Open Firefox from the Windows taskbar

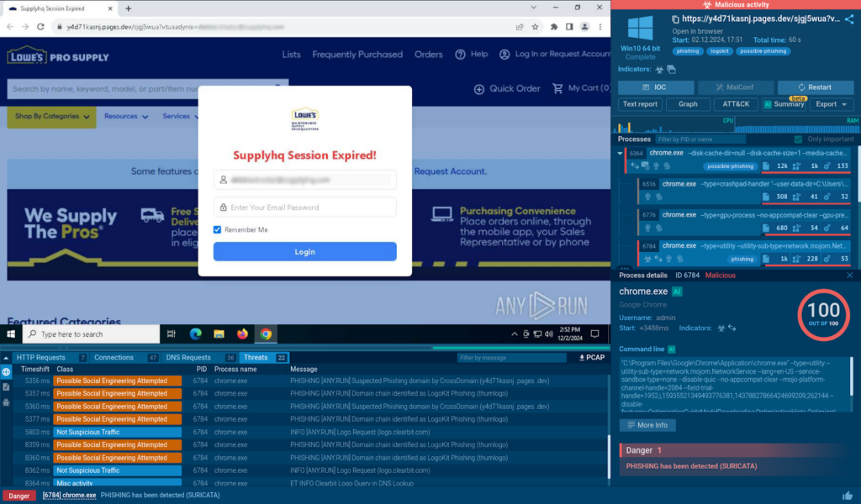(x=242, y=334)
